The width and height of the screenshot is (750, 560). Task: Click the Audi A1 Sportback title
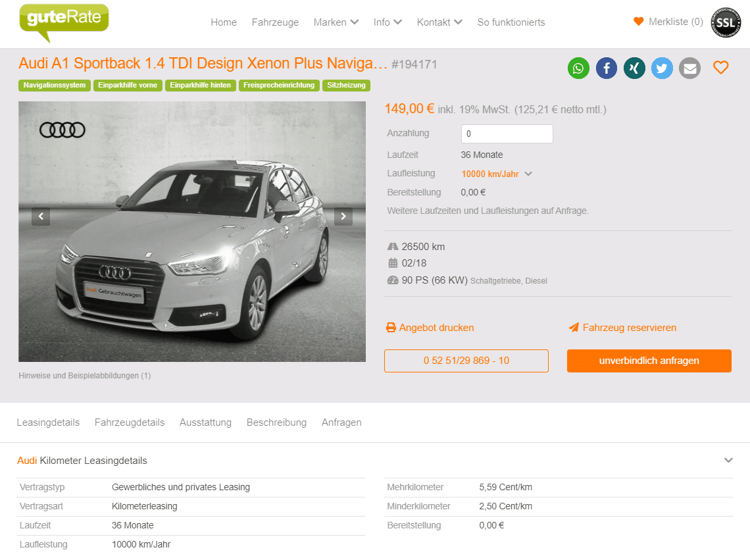tap(203, 64)
